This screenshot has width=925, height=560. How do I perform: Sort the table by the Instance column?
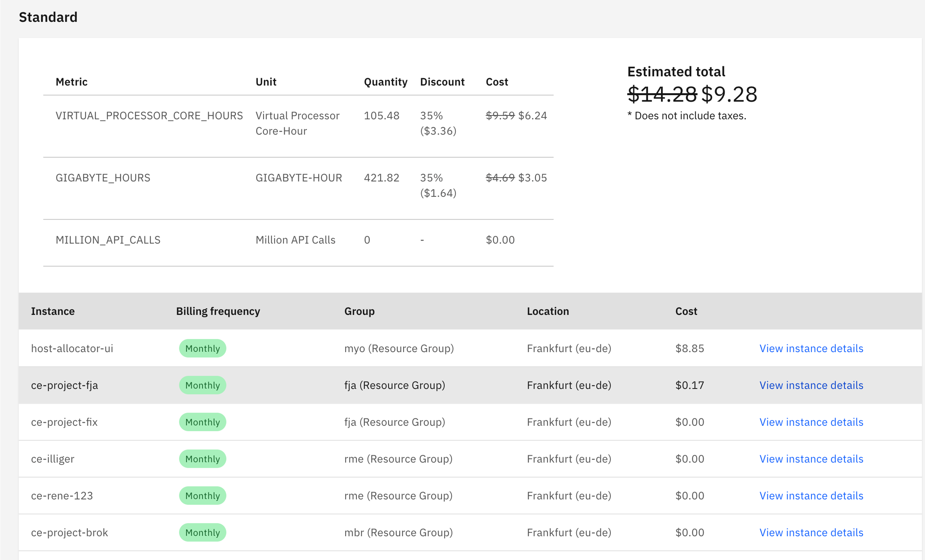click(x=52, y=311)
